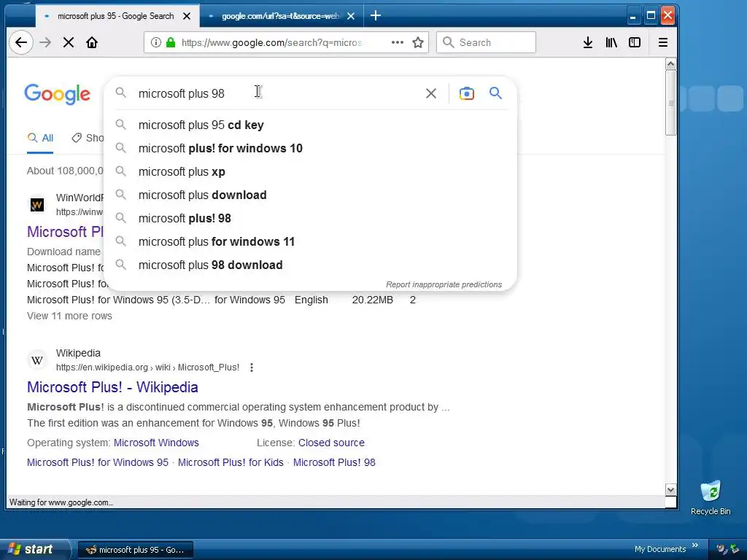The height and width of the screenshot is (560, 747).
Task: Open the Firefox hamburger menu
Action: [x=662, y=42]
